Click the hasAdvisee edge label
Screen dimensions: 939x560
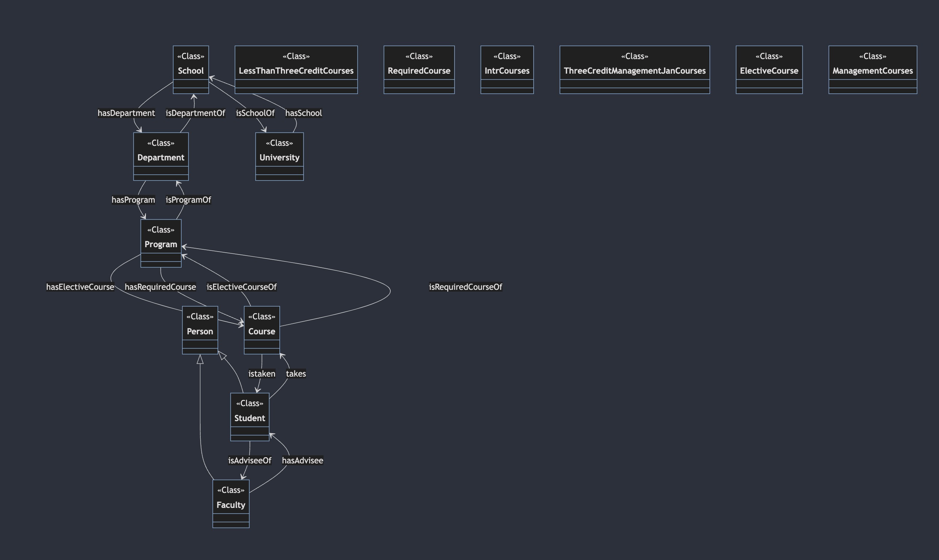(302, 460)
